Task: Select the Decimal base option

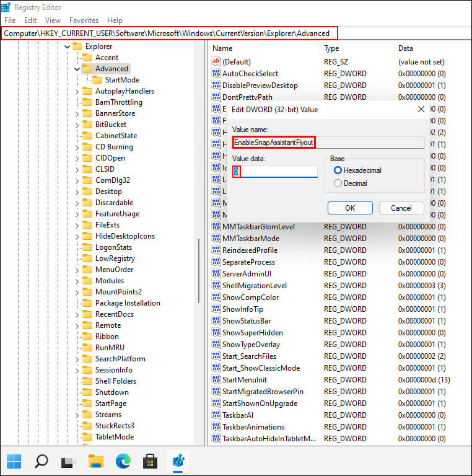Action: (338, 183)
